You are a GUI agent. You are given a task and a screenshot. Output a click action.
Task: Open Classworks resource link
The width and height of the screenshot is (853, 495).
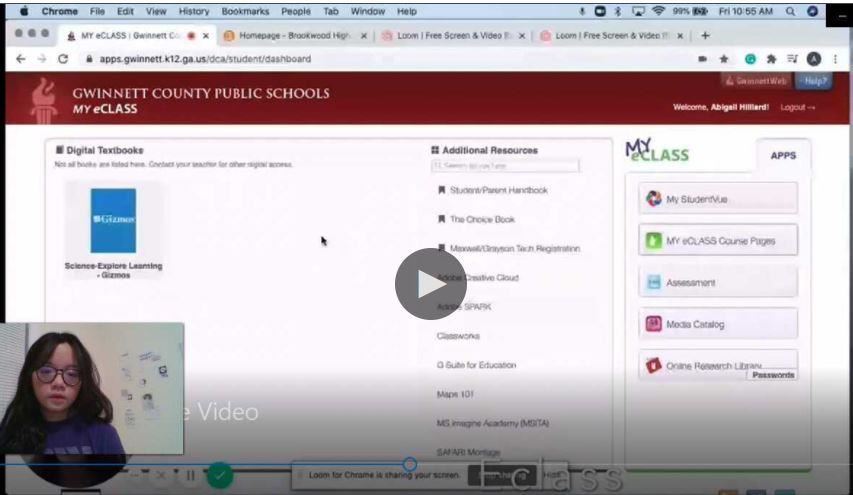point(458,336)
